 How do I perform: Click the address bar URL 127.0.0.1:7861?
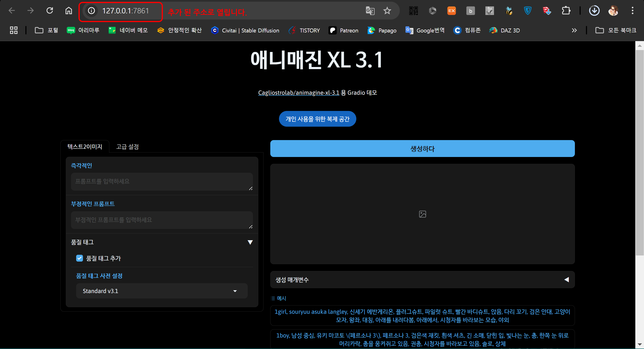(x=126, y=11)
